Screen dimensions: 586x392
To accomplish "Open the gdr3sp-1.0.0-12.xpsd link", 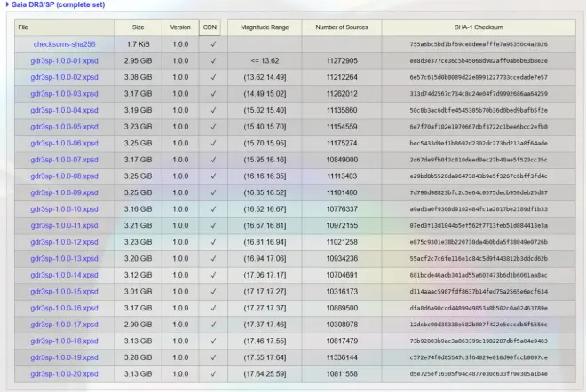I will pyautogui.click(x=64, y=242).
